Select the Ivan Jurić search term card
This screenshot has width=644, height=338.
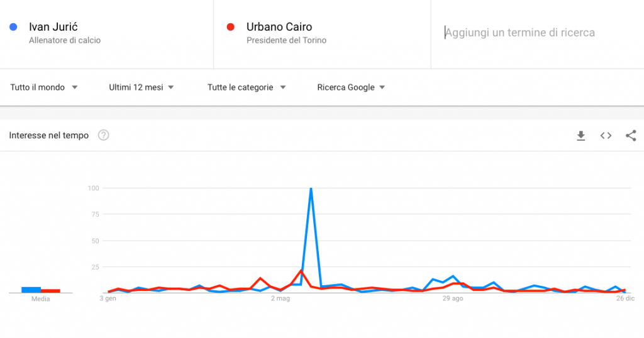point(106,34)
